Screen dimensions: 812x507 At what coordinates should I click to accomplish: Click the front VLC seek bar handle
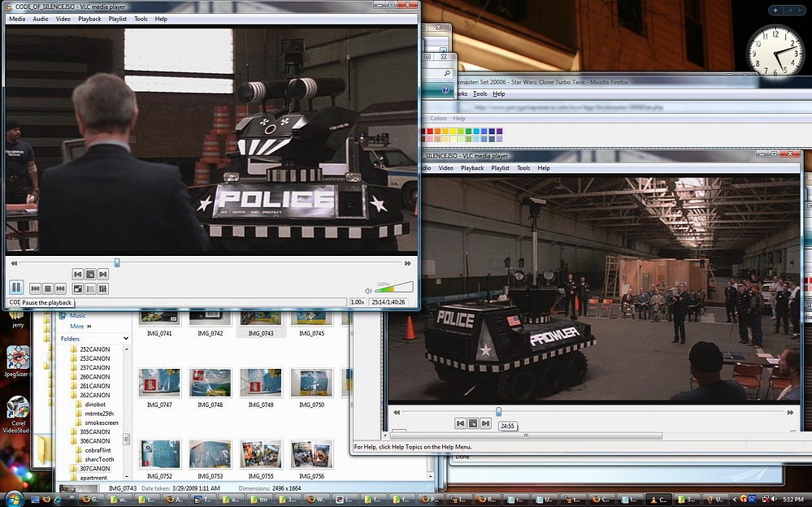(x=117, y=262)
